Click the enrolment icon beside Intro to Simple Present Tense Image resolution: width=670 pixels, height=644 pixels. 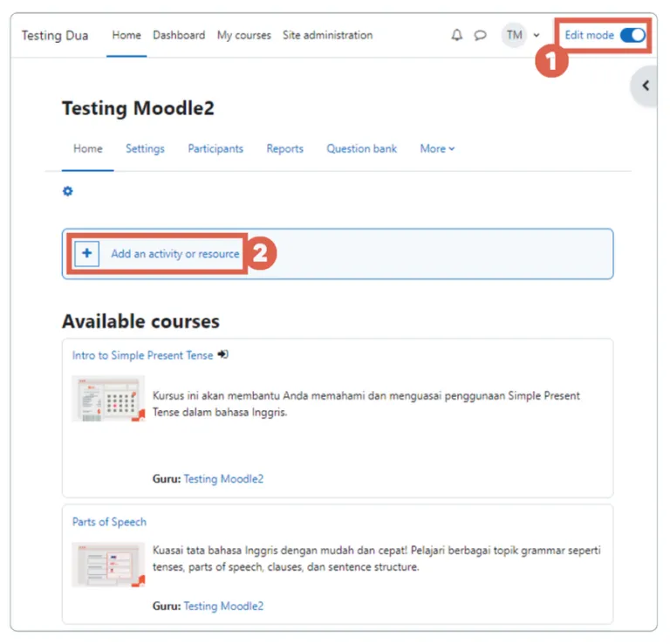tap(222, 354)
